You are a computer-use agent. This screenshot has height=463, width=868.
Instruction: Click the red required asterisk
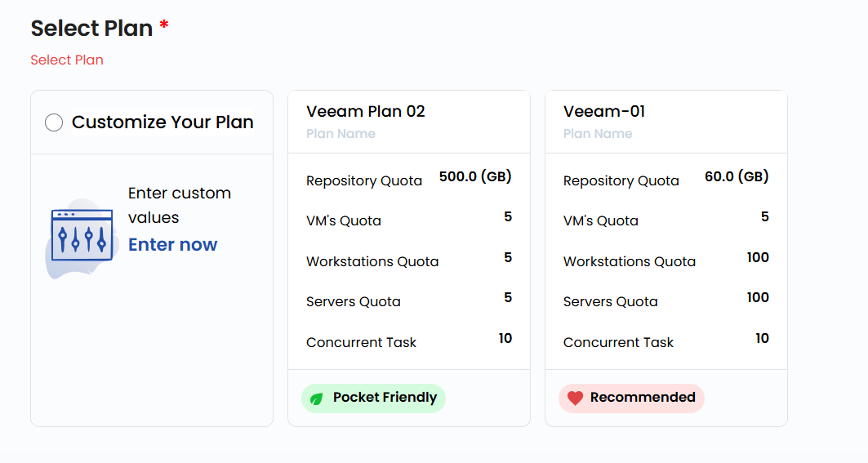(164, 26)
